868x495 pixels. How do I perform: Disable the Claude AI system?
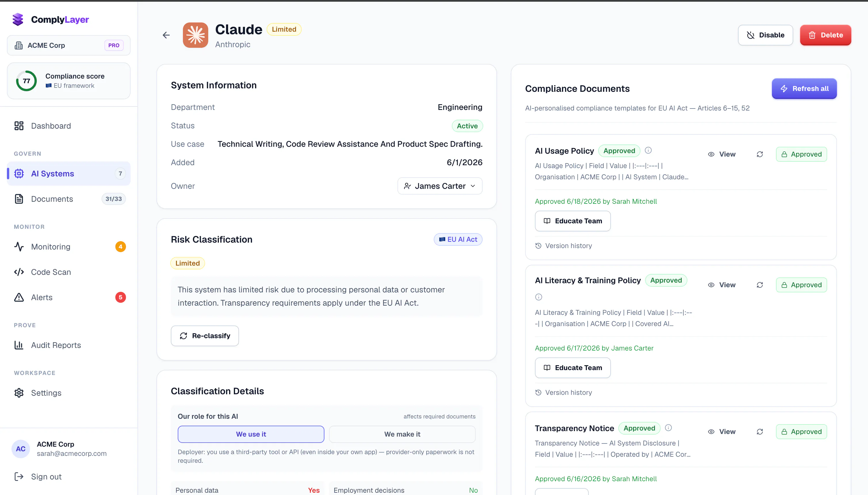click(765, 35)
